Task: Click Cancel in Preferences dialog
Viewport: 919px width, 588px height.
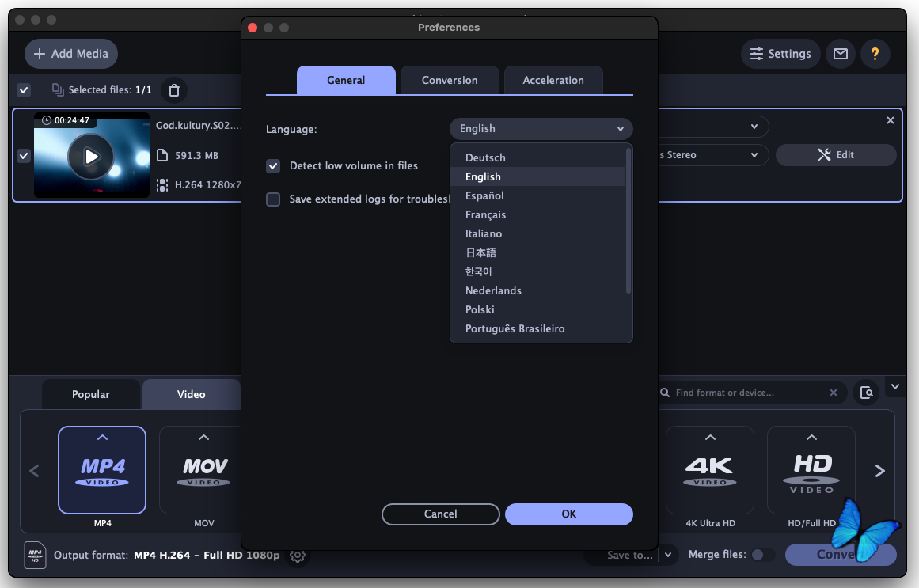Action: click(x=440, y=514)
